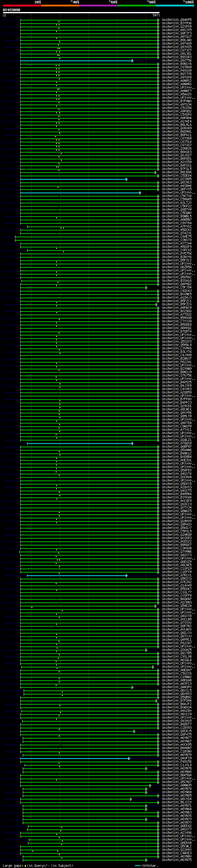
Task: Select hit label UniRef100_Q6BTV9
Action: [x=177, y=210]
